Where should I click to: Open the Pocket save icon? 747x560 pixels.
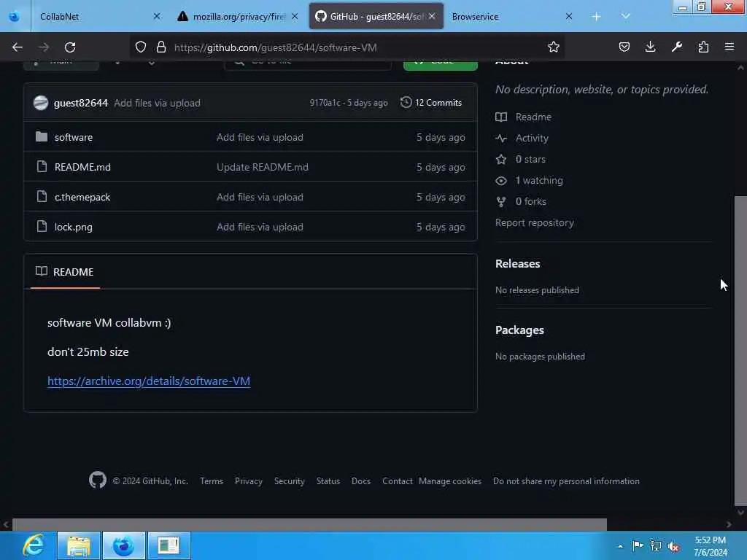624,47
